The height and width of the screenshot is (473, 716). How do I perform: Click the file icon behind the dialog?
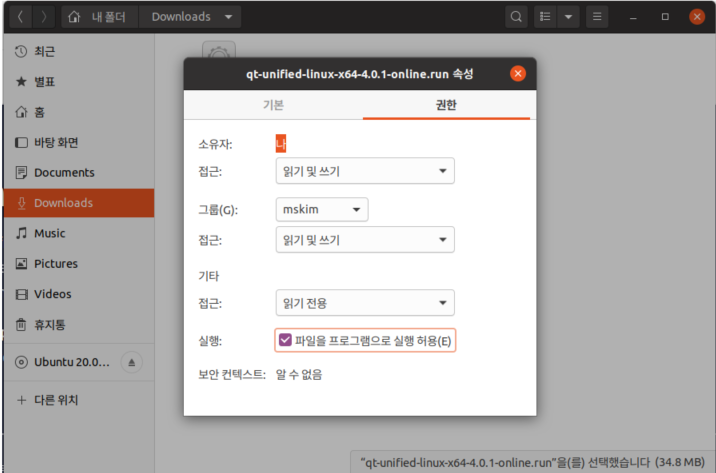(x=219, y=49)
